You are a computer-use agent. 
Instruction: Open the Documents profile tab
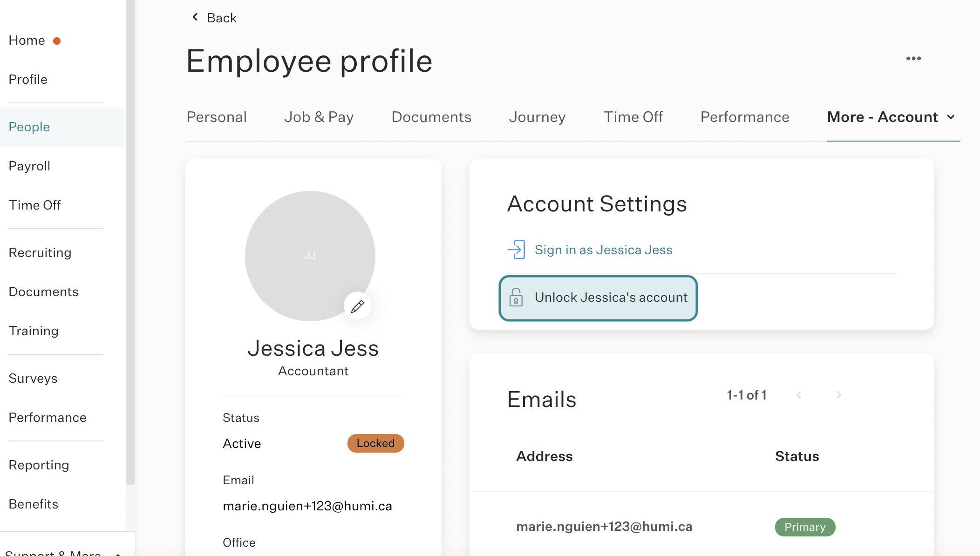pos(431,117)
